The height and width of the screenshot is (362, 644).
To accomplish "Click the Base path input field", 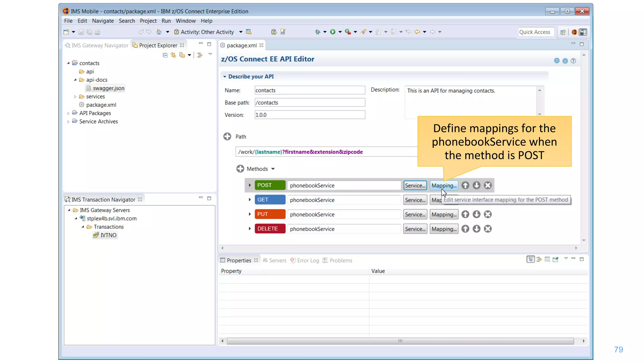I will coord(310,102).
